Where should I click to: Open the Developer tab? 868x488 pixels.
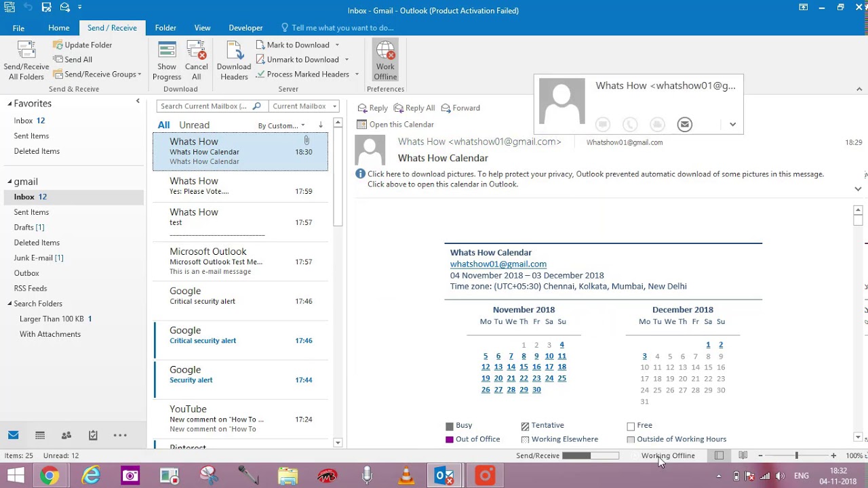[x=245, y=28]
